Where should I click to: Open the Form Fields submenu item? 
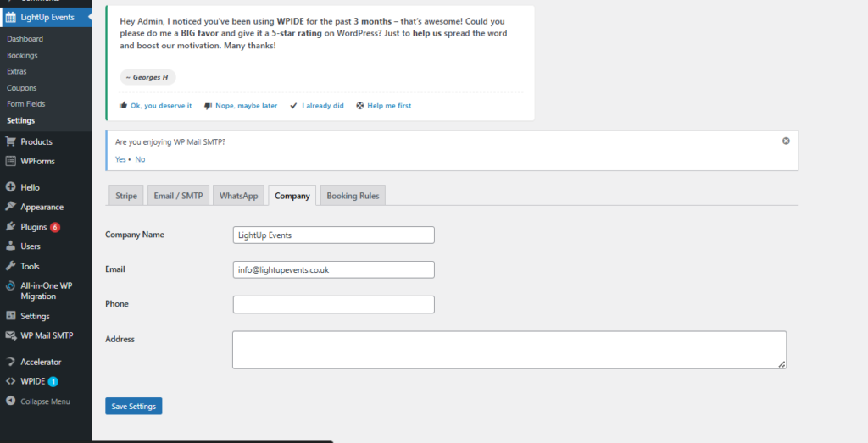[x=26, y=104]
